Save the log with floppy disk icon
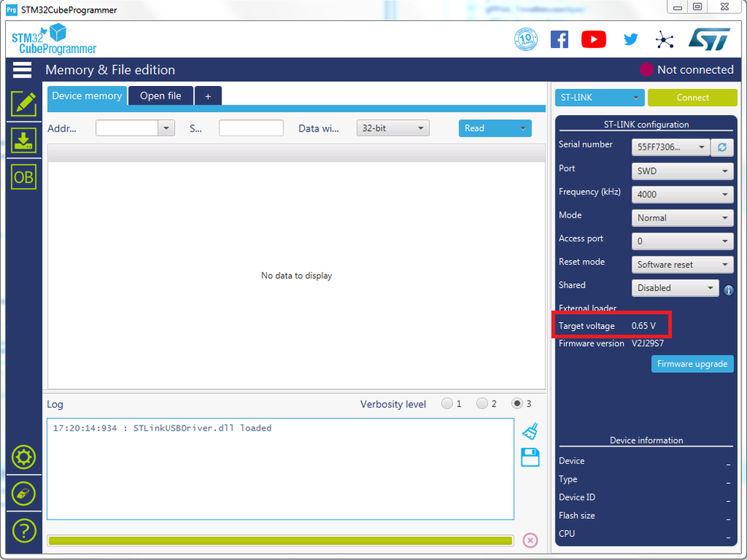This screenshot has height=560, width=747. [x=530, y=457]
